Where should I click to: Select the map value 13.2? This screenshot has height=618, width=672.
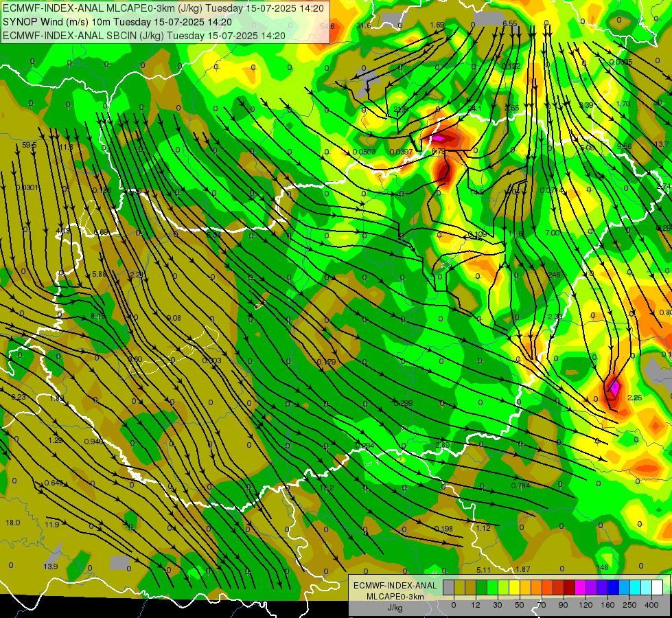327,488
